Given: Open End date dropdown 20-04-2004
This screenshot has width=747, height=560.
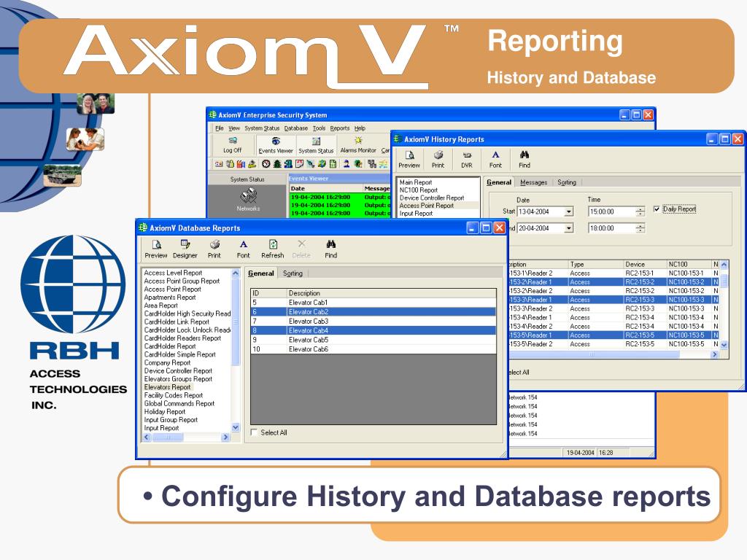Looking at the screenshot, I should click(x=569, y=228).
